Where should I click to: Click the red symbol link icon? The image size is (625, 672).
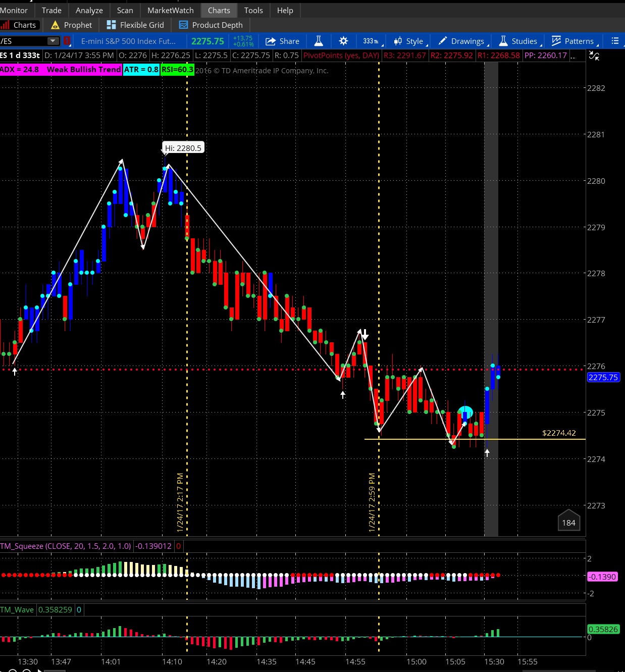point(67,41)
